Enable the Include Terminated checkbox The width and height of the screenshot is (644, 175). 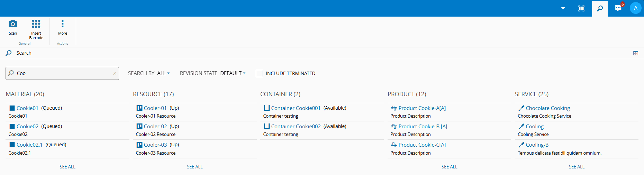click(x=259, y=73)
